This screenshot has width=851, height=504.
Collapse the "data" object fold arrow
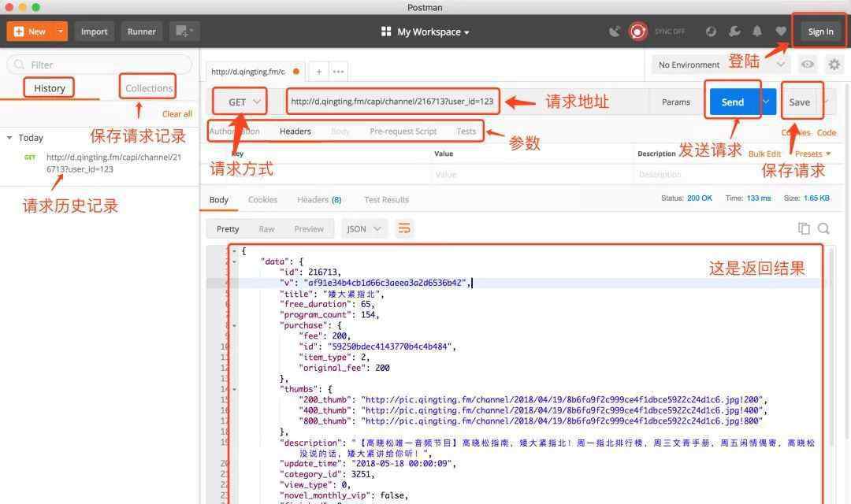235,261
